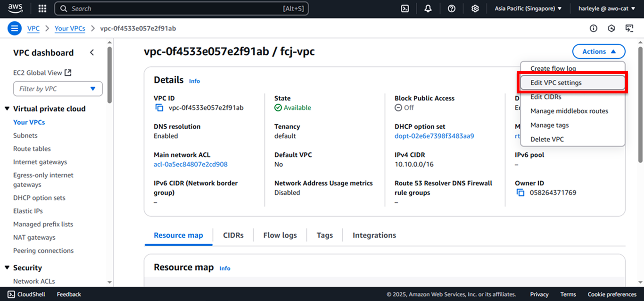644x301 pixels.
Task: Select Edit VPC settings
Action: click(x=572, y=83)
